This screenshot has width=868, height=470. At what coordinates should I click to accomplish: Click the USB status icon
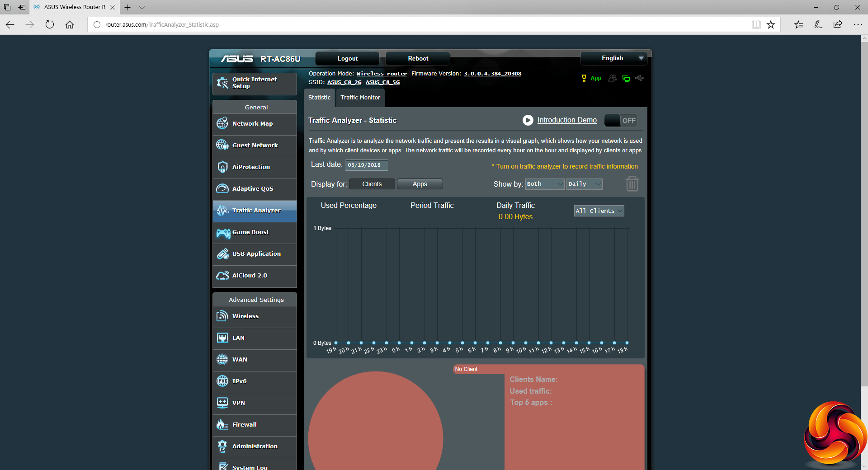point(639,78)
